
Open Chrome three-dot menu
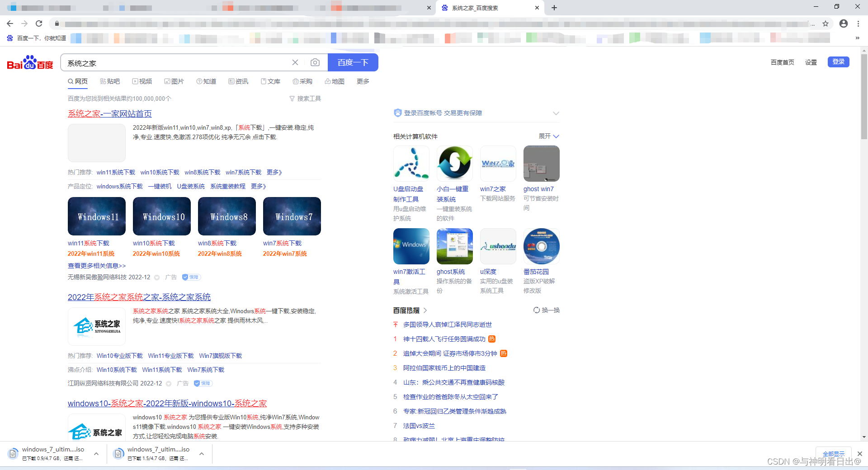tap(858, 23)
